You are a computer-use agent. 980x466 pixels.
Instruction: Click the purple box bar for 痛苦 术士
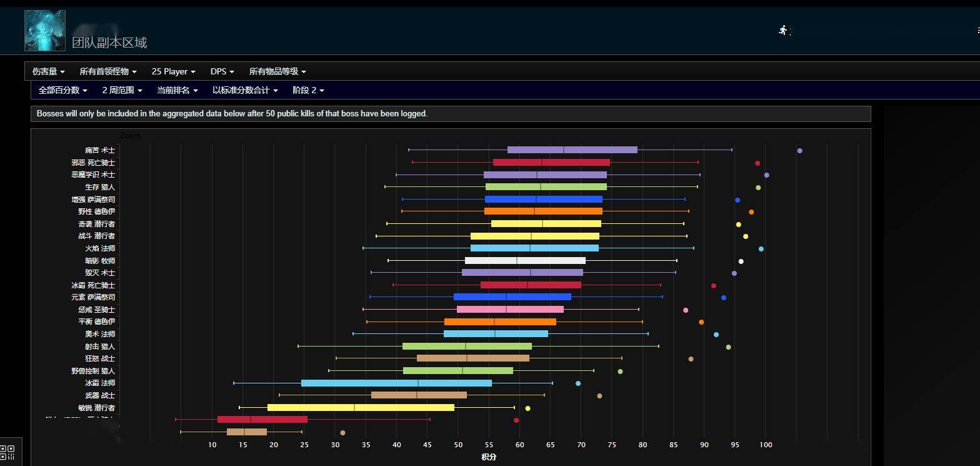(x=572, y=150)
